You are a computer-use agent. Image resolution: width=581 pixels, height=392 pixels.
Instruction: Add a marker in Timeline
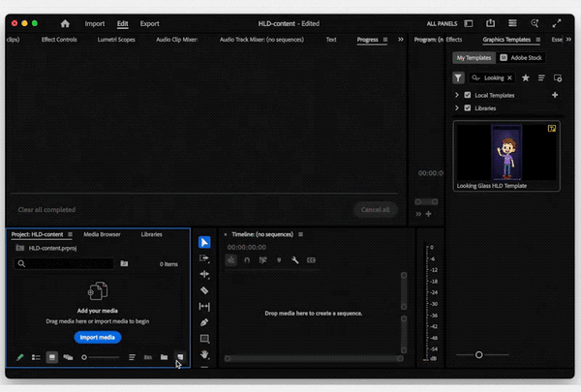coord(279,260)
